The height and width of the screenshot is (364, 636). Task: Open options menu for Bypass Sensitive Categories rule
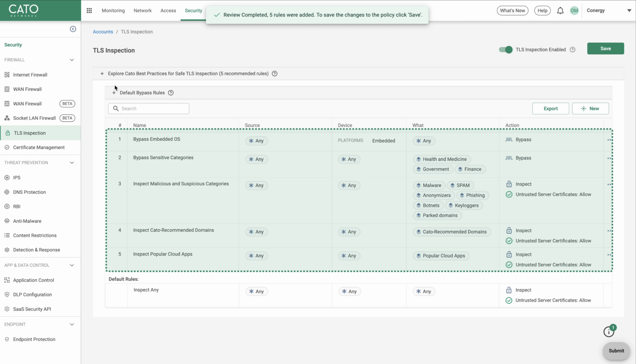(x=609, y=158)
